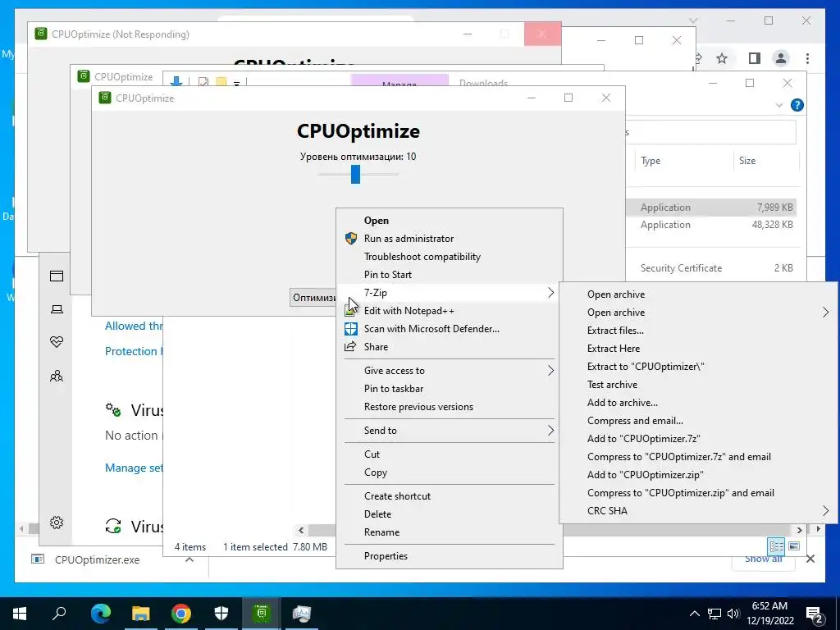Choose Add to "CPUOptimizer.zip"

(x=646, y=475)
